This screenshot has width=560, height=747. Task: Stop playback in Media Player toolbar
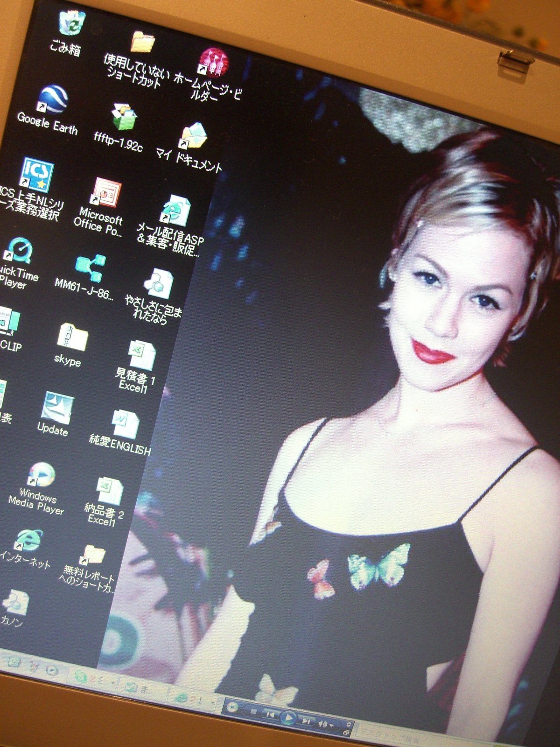tap(253, 711)
